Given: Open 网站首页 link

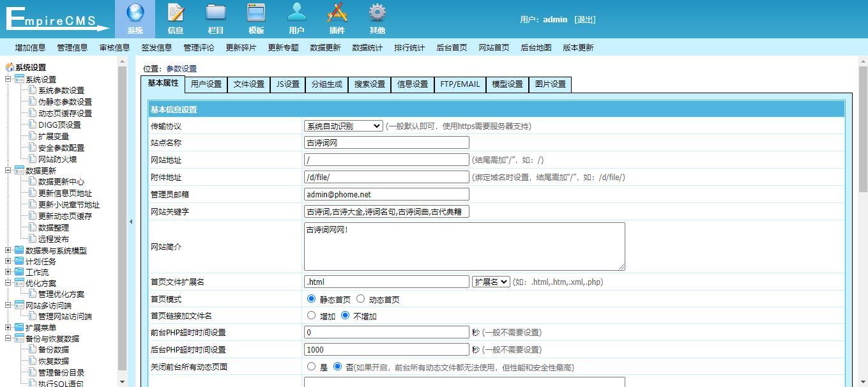Looking at the screenshot, I should click(x=494, y=47).
